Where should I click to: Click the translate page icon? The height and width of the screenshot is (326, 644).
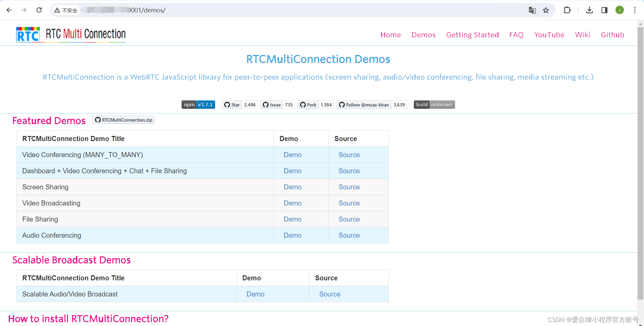tap(532, 10)
